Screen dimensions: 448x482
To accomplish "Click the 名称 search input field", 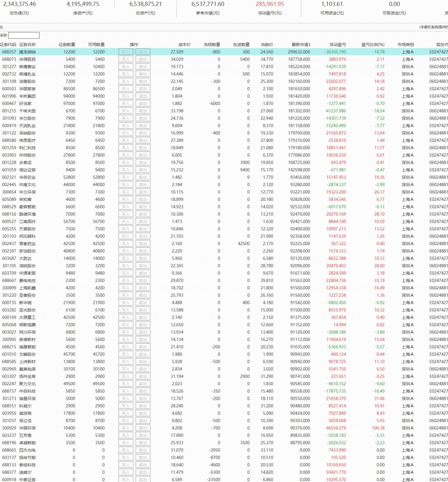I will (24, 35).
